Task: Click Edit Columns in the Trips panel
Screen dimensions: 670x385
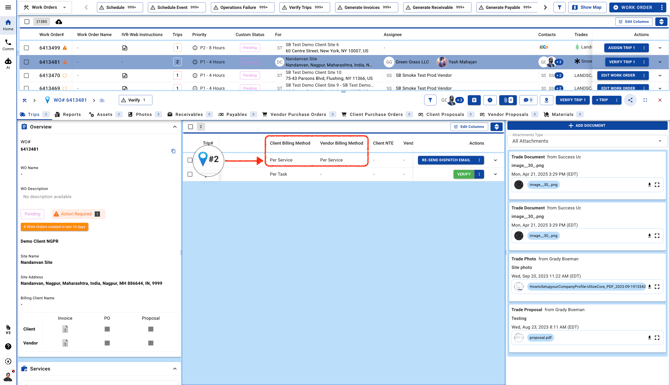Action: click(469, 126)
